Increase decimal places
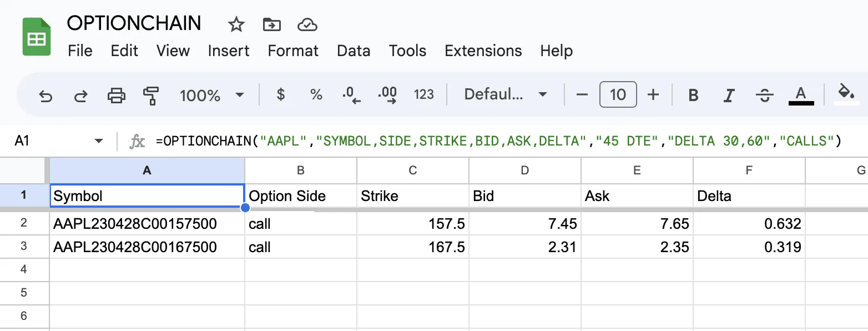Viewport: 868px width, 331px height. point(387,95)
